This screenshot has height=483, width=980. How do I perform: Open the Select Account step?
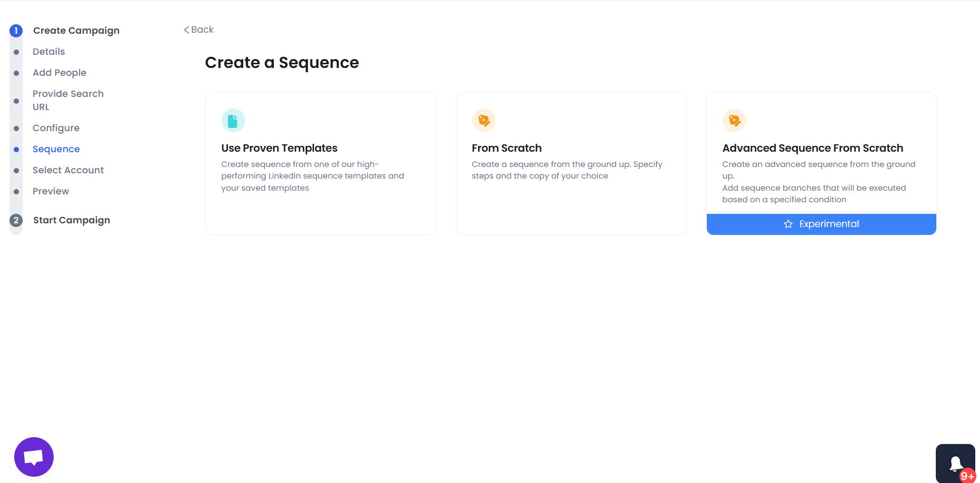(68, 170)
